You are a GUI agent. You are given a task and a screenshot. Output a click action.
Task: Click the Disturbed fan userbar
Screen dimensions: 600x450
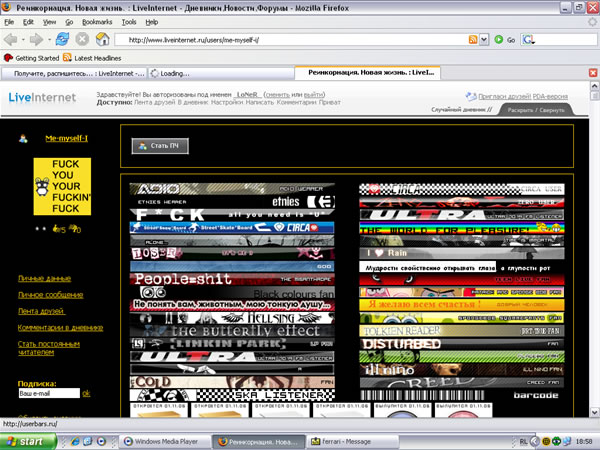point(462,344)
